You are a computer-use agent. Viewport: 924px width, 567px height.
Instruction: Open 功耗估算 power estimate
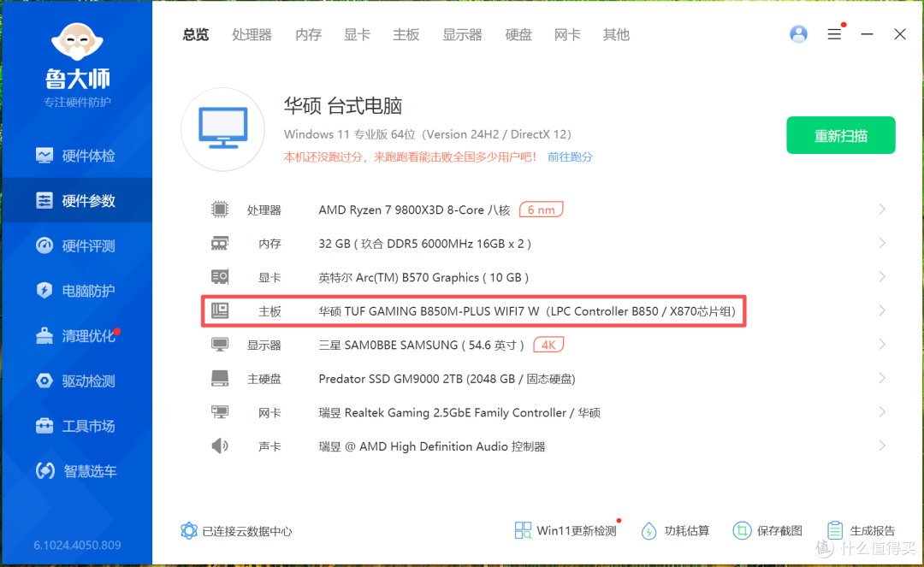pos(675,530)
